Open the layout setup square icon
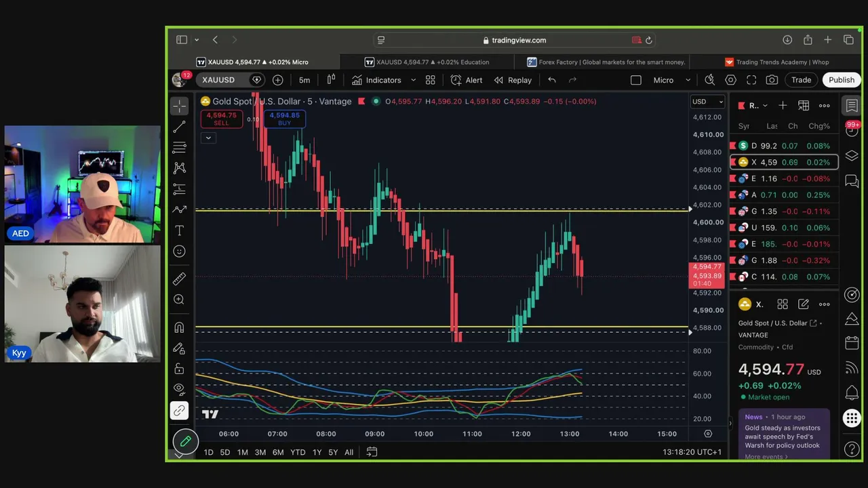 [635, 80]
